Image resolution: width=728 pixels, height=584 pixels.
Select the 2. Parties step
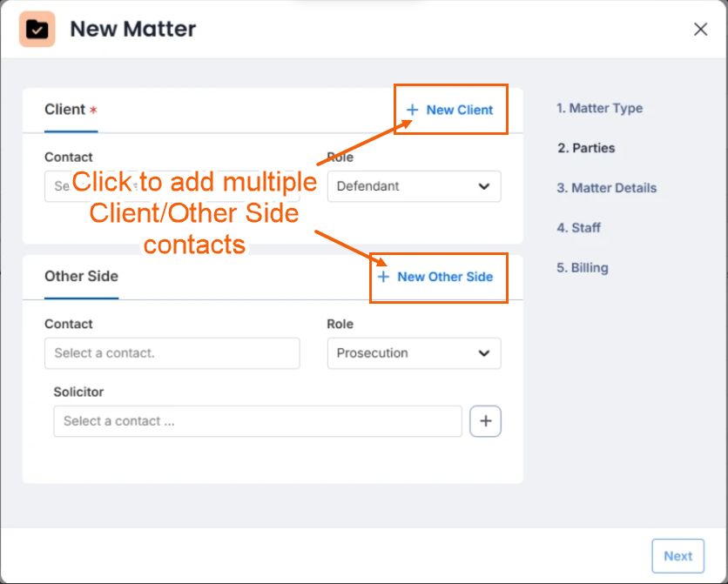pos(586,148)
